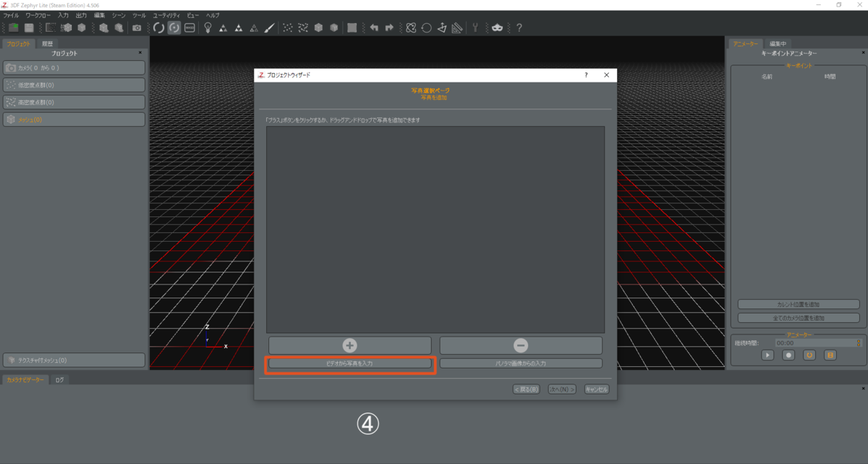Click the plus add photos button
This screenshot has height=464, width=868.
pos(350,345)
